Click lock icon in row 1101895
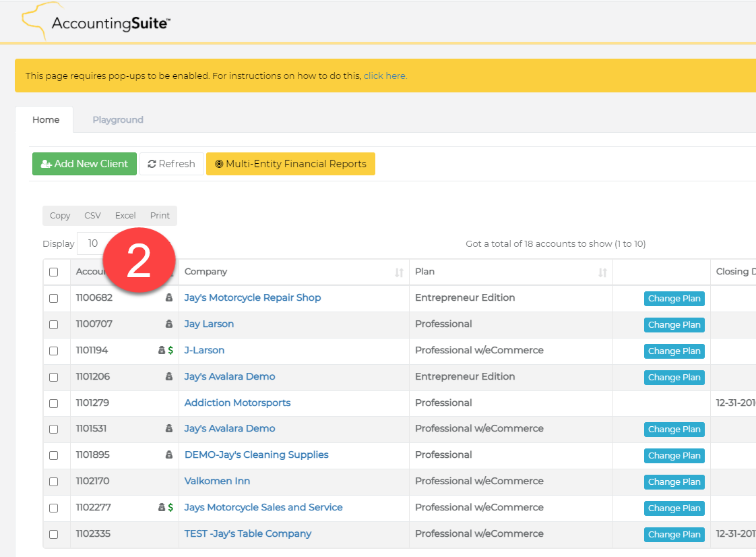Screen dimensions: 756x557 168,455
